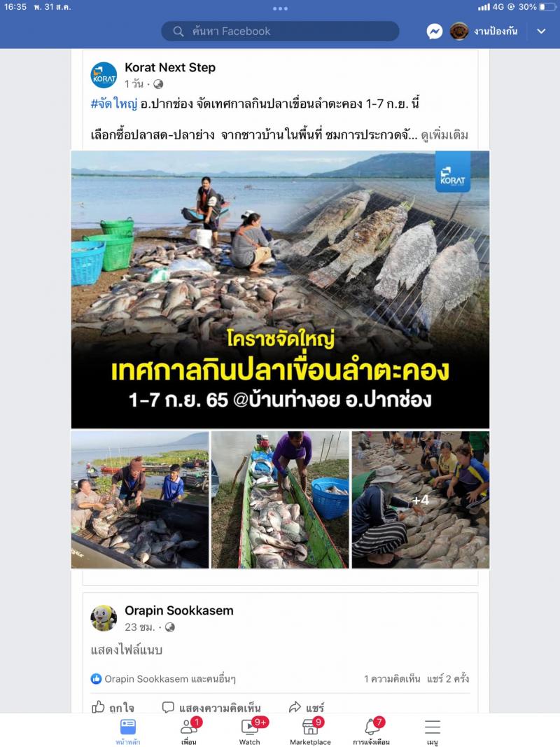Screen dimensions: 560x747
Task: Open the main Lam Takhong fish festival image
Action: point(280,290)
